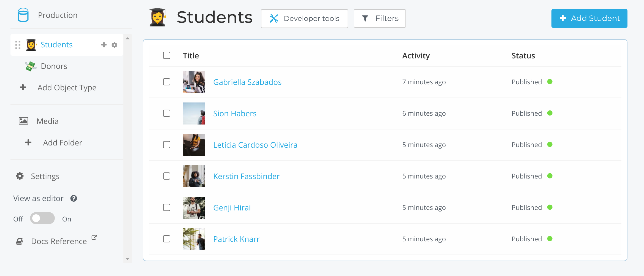Click the graduate emoji icon in sidebar
This screenshot has height=276, width=644.
[x=31, y=45]
